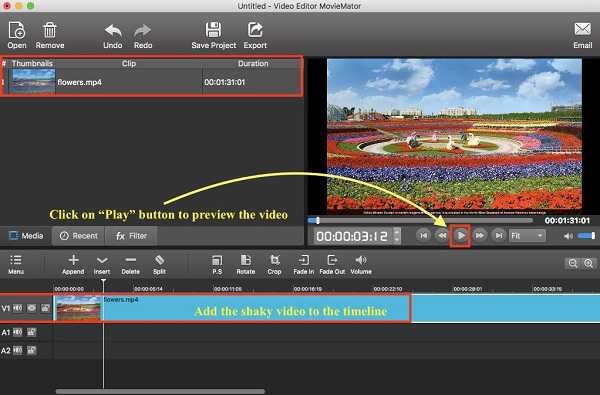
Task: Mute the V1 video track
Action: [x=18, y=308]
